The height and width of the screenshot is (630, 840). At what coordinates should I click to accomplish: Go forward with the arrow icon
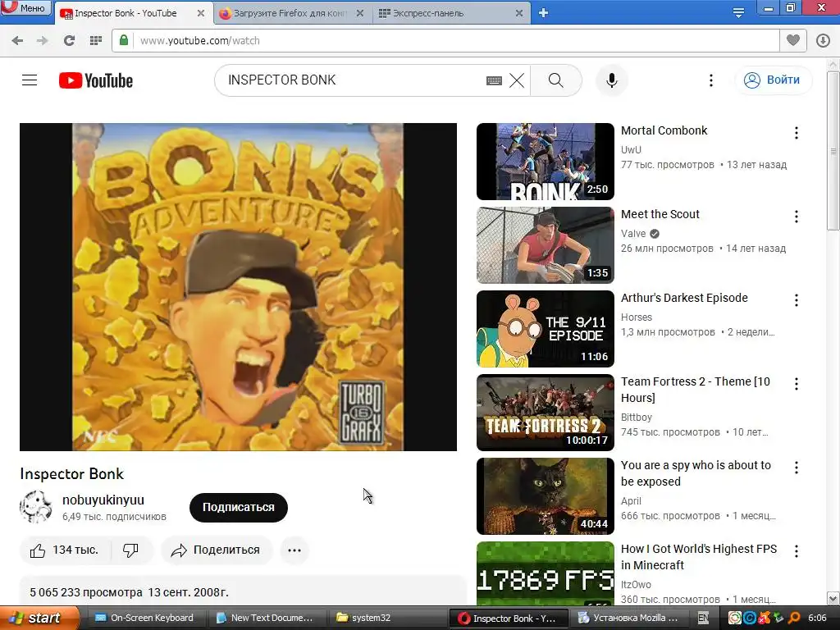[x=43, y=41]
